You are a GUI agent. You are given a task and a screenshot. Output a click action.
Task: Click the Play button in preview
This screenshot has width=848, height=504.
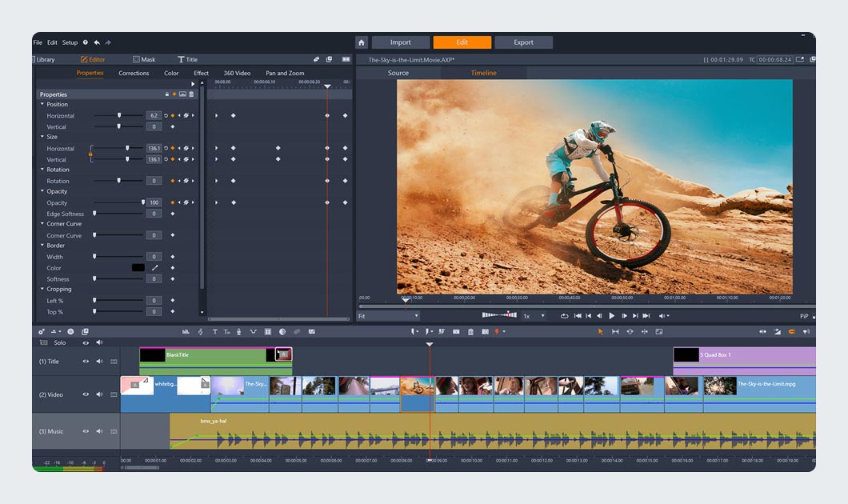coord(612,316)
